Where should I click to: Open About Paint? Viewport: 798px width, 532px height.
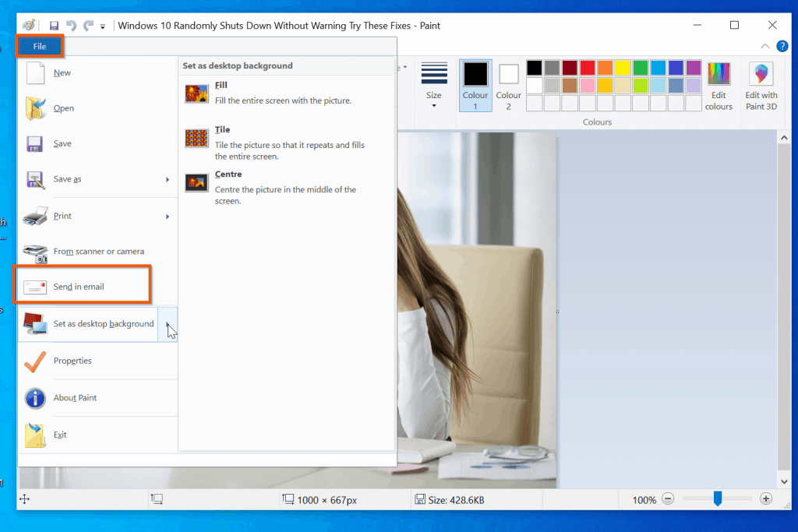[97, 398]
